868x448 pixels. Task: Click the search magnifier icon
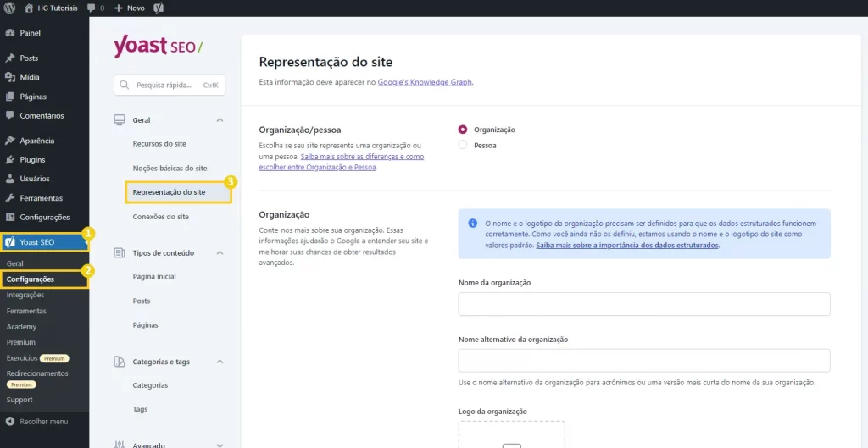pyautogui.click(x=125, y=86)
